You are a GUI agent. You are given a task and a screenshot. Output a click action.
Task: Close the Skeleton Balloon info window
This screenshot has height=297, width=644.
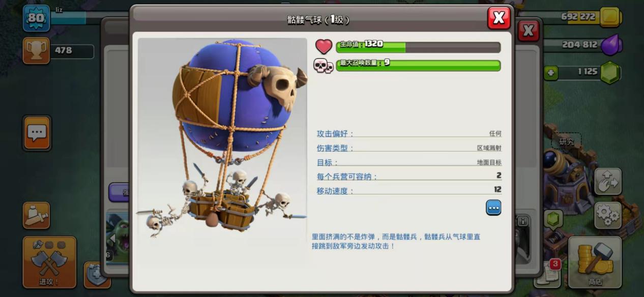[x=499, y=18]
